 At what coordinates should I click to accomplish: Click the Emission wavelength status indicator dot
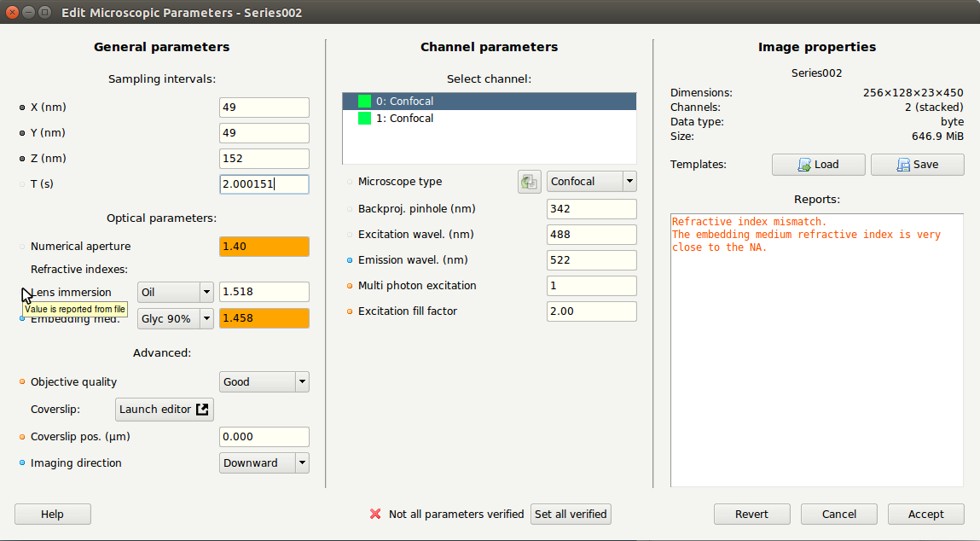pyautogui.click(x=350, y=260)
